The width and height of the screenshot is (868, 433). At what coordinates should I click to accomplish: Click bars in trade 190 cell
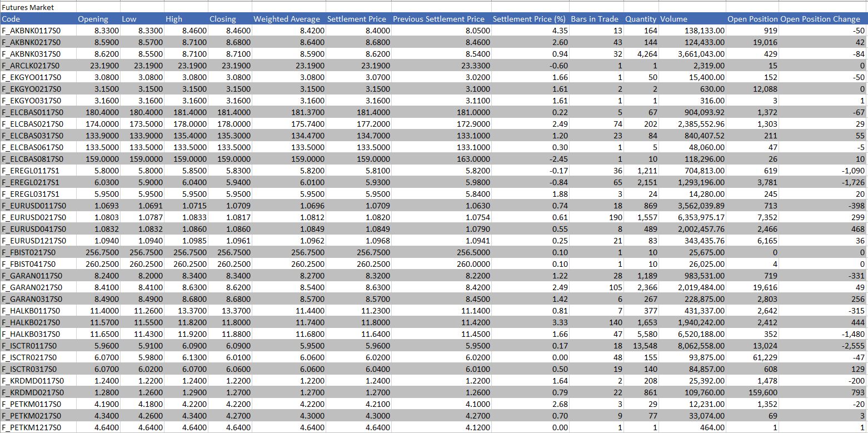pyautogui.click(x=596, y=217)
